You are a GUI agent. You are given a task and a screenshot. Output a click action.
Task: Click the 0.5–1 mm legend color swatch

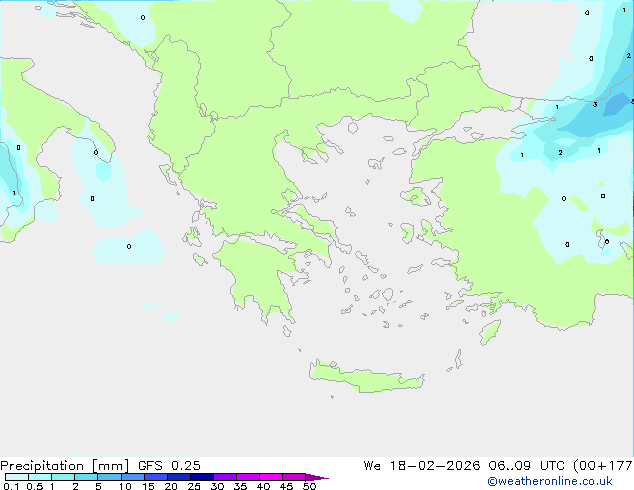[40, 477]
